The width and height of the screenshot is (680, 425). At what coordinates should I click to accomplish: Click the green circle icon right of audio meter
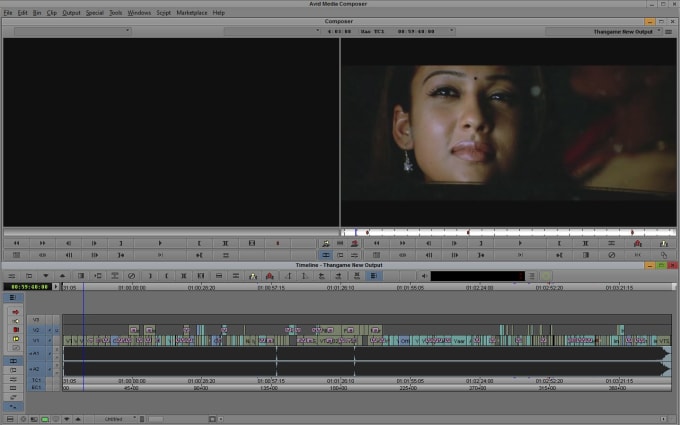click(x=546, y=276)
